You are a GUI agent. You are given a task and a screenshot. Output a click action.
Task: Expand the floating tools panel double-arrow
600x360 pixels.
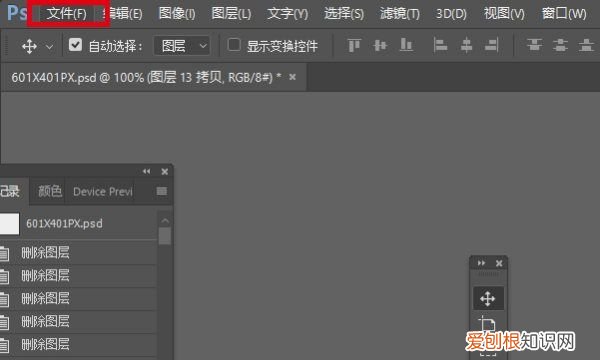click(481, 263)
